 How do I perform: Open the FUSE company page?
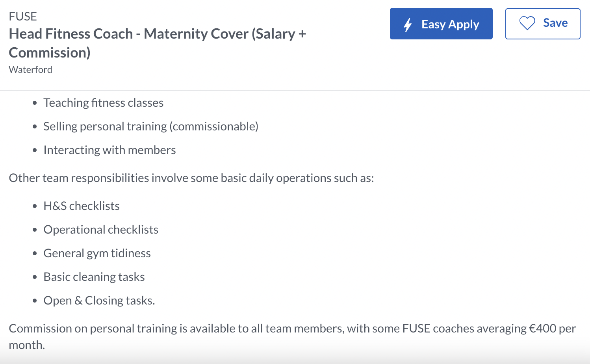pyautogui.click(x=23, y=16)
